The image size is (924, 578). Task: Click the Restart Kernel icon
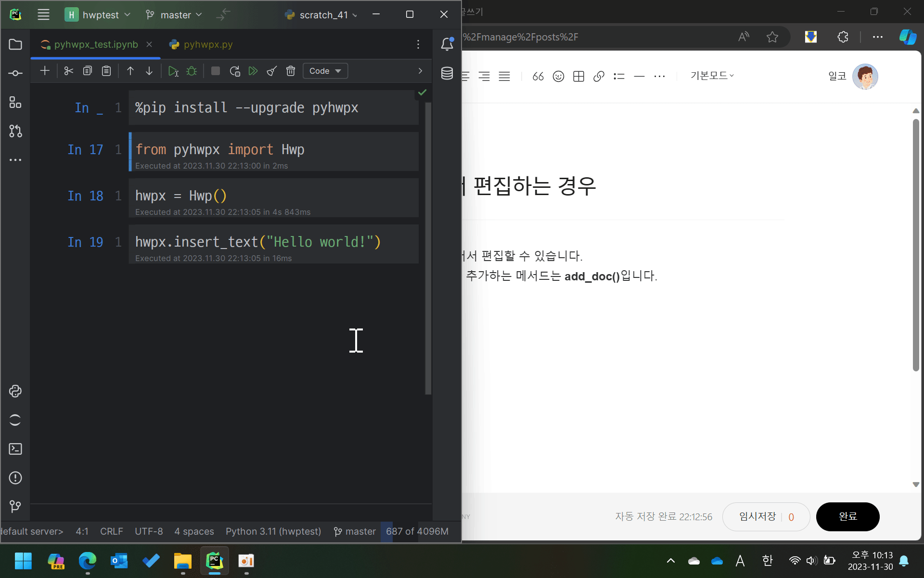[235, 71]
